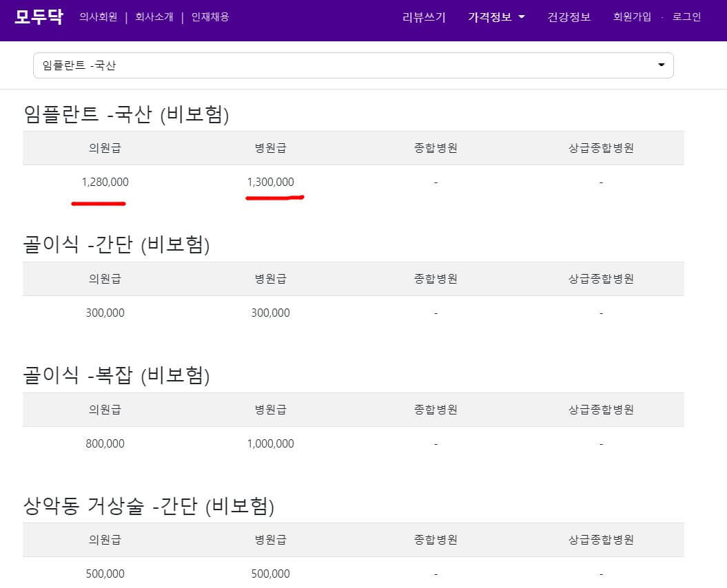Screen dimensions: 727x588
Task: Open the 가격정보 dropdown chevron
Action: coord(521,17)
